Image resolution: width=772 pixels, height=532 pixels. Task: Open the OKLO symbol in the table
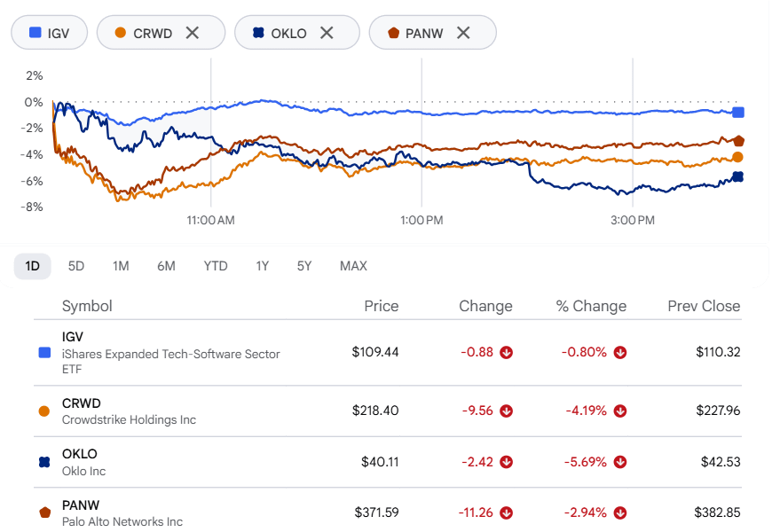[80, 454]
